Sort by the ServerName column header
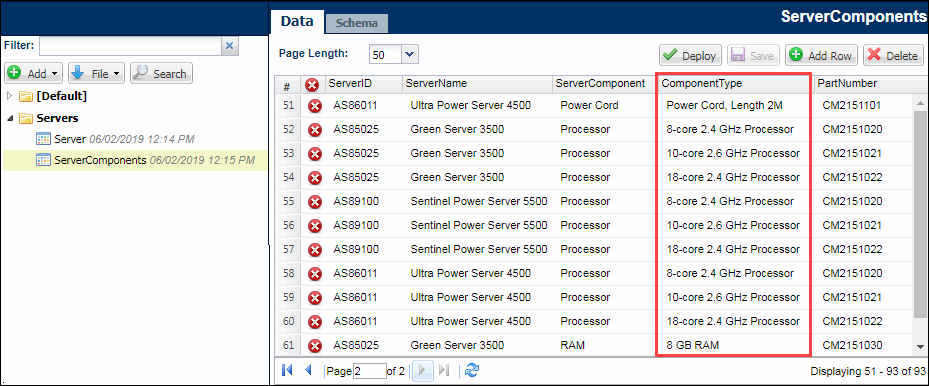Image resolution: width=929 pixels, height=386 pixels. pos(477,84)
